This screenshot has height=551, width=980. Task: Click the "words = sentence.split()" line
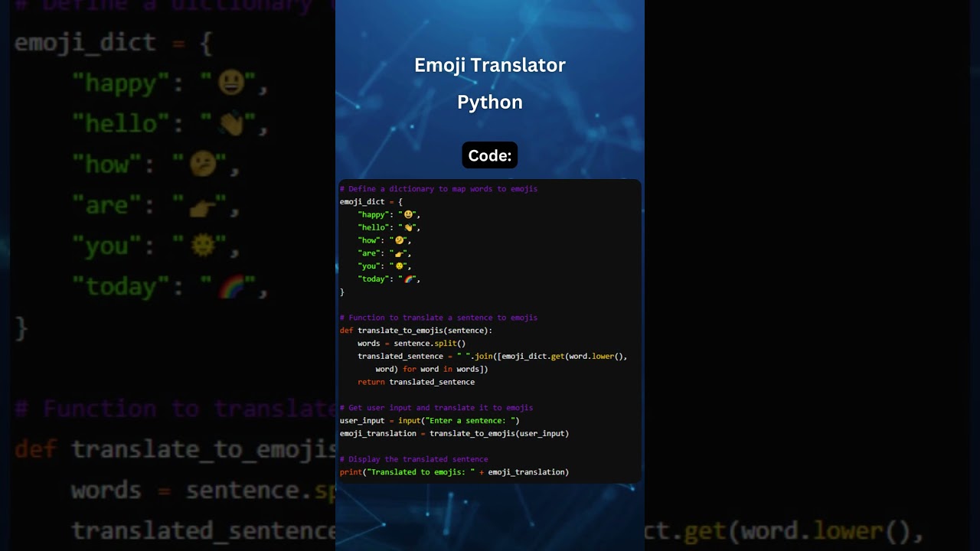coord(411,344)
